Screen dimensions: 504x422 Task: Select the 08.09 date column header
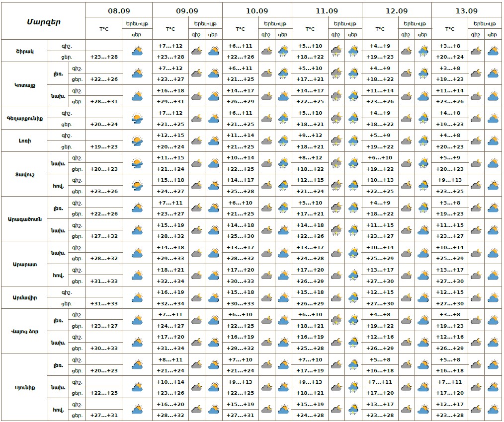click(119, 10)
